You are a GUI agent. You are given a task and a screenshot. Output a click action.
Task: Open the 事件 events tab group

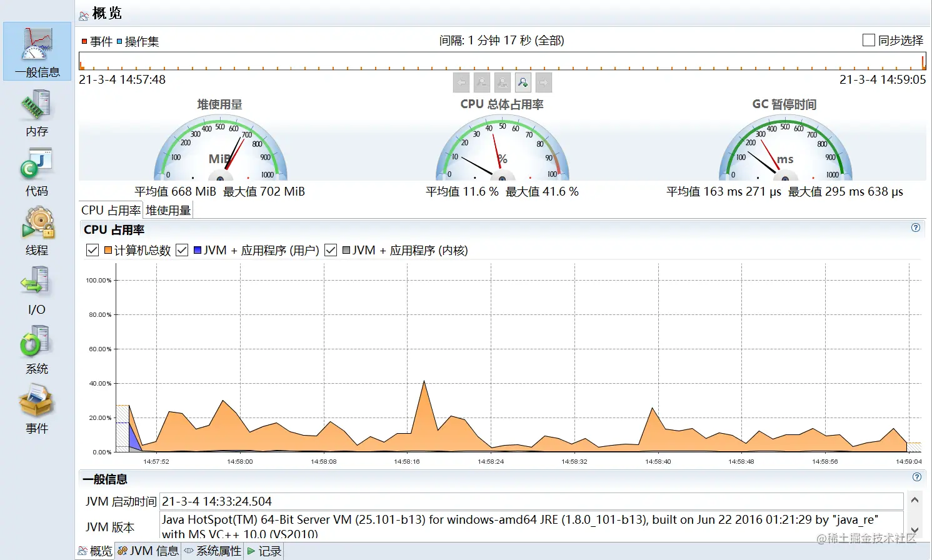point(37,409)
